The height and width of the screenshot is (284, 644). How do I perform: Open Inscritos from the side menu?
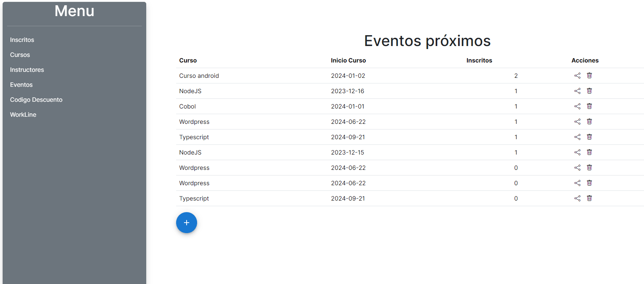click(x=22, y=40)
